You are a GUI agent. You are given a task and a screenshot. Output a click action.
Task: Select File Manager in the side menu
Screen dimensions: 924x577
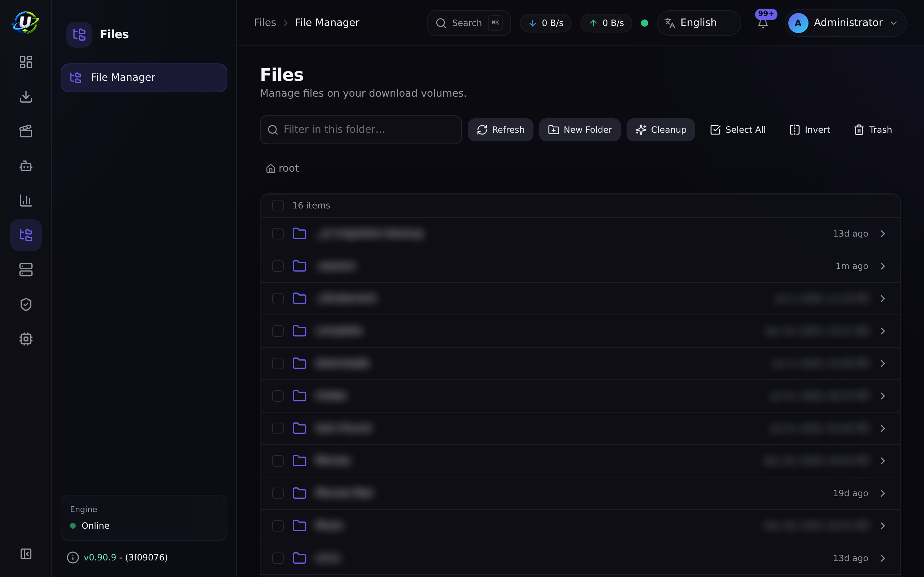click(144, 78)
